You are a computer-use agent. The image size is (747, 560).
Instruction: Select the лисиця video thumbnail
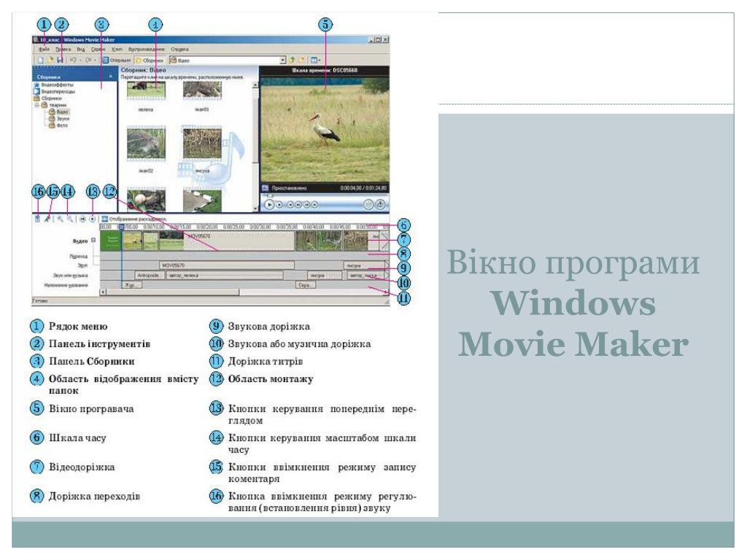pyautogui.click(x=202, y=144)
